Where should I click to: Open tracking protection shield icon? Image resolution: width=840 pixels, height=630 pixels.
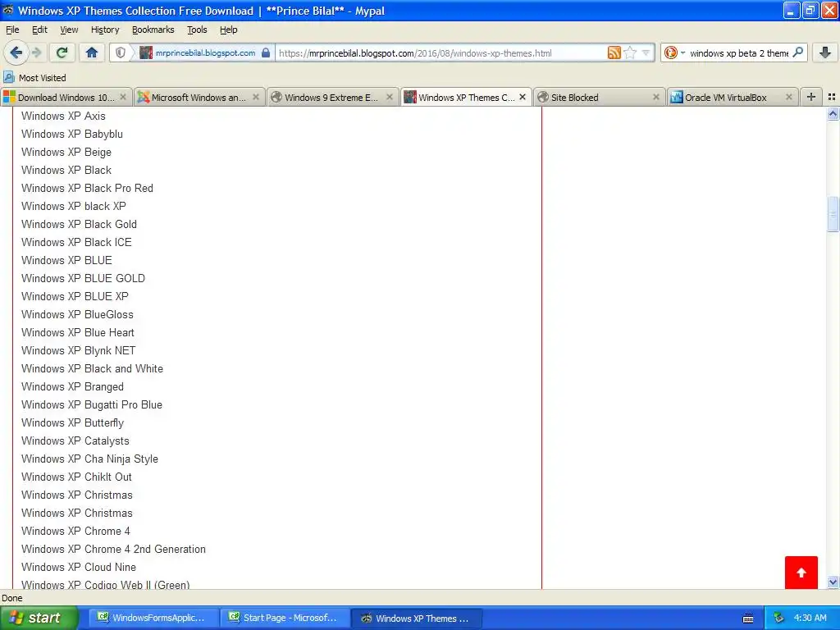pyautogui.click(x=121, y=52)
